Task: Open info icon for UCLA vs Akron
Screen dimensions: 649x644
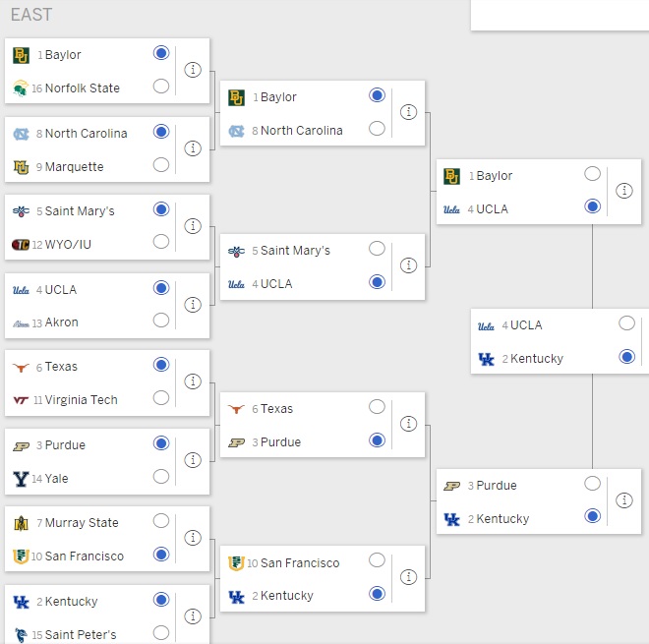Action: click(193, 305)
